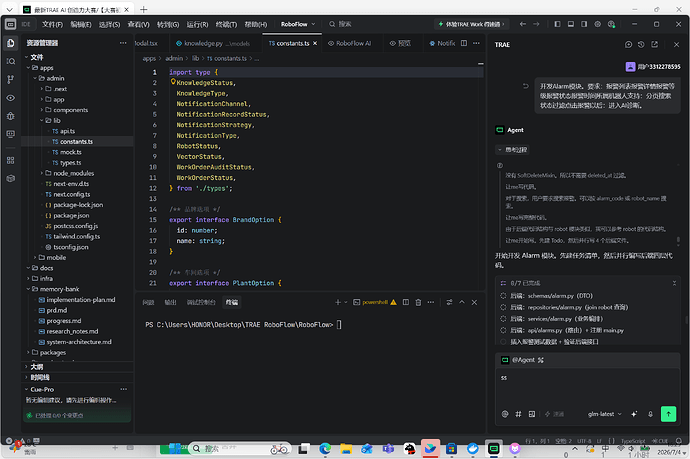
Task: Open the Search view in activity bar
Action: 11,62
